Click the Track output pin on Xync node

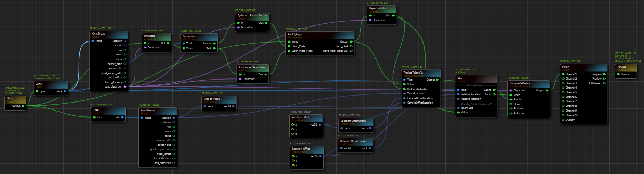65,91
